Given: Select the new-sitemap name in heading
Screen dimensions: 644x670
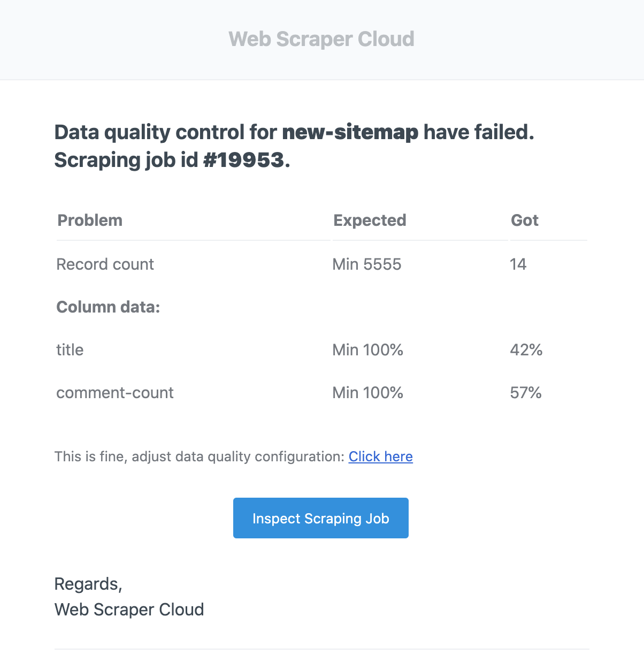Looking at the screenshot, I should [x=350, y=132].
